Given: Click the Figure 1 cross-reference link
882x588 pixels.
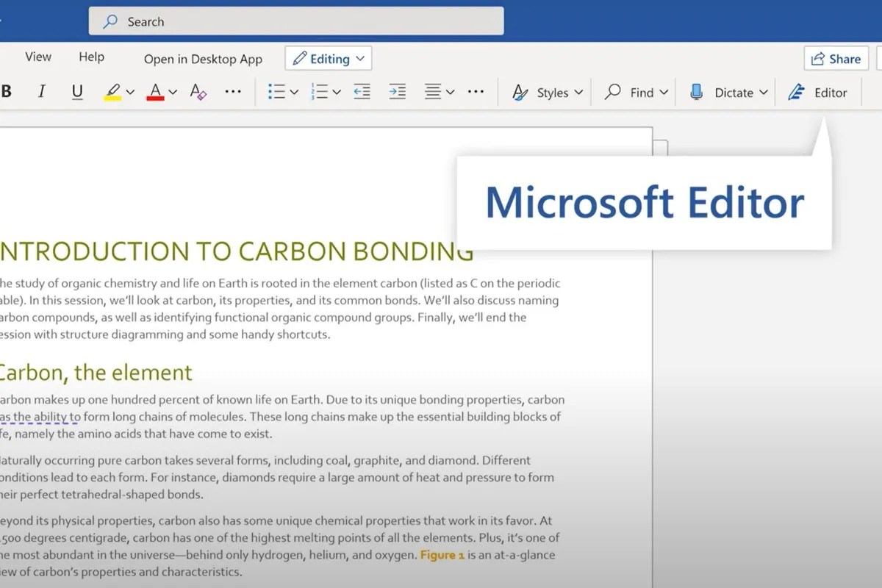Looking at the screenshot, I should coord(442,555).
